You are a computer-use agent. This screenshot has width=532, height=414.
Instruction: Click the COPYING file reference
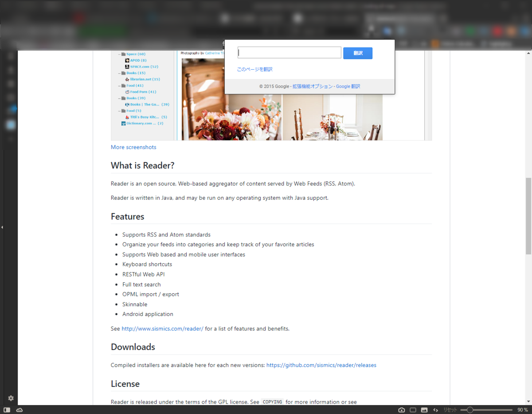[272, 402]
